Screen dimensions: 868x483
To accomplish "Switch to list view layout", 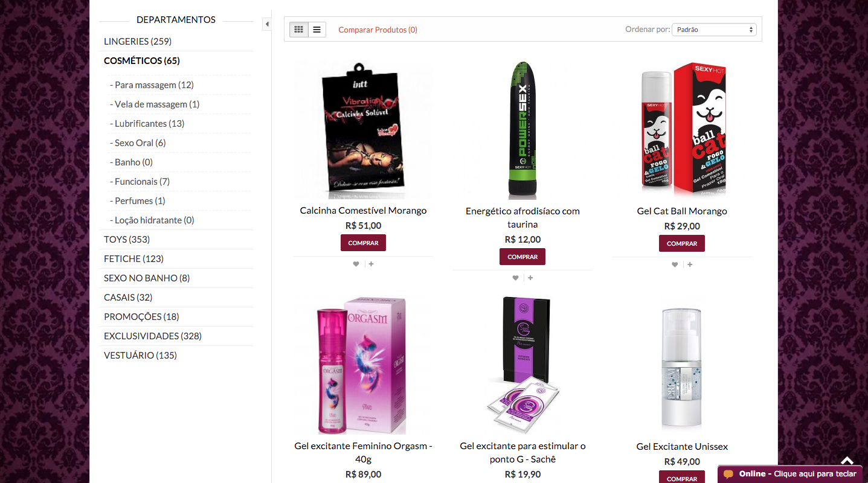I will point(317,30).
